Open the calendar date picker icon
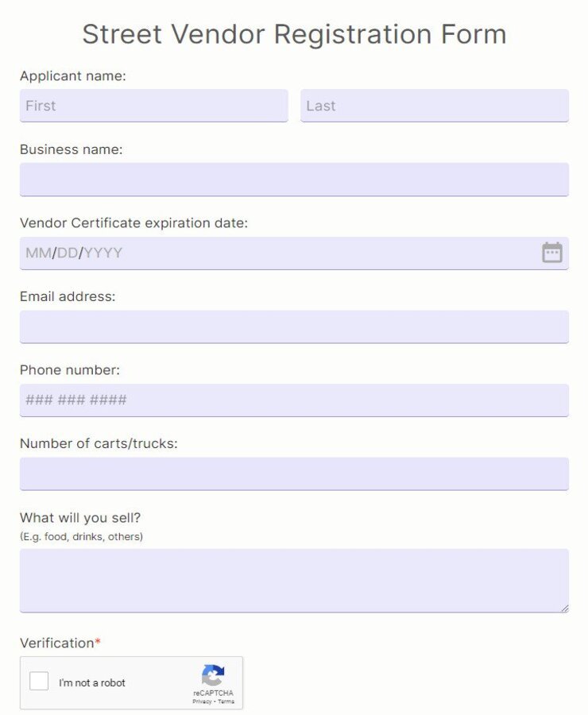The image size is (588, 715). pyautogui.click(x=554, y=252)
